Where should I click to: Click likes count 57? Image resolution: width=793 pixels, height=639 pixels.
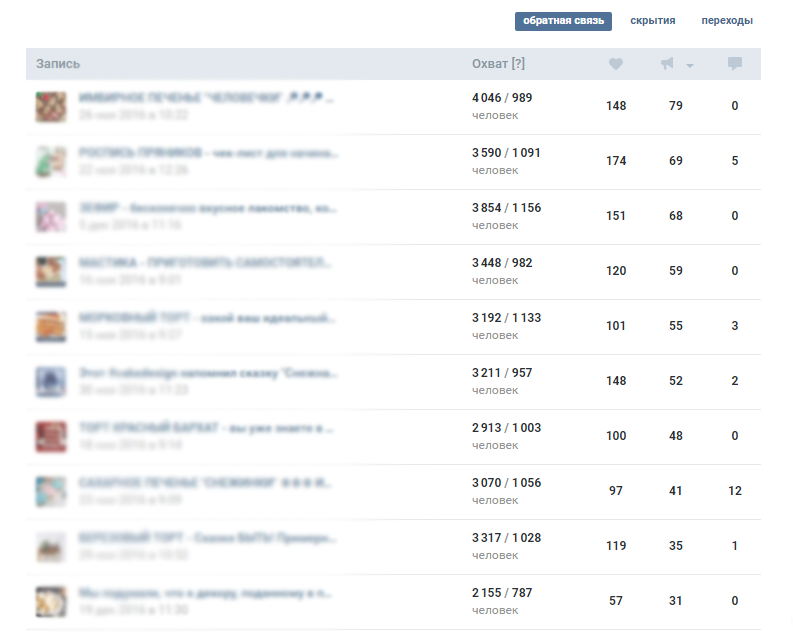tap(616, 601)
